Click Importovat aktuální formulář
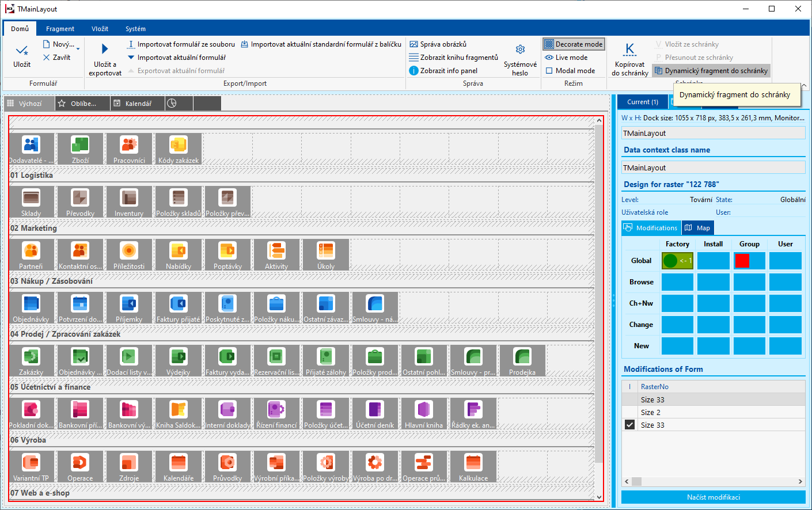This screenshot has width=812, height=510. (x=176, y=58)
